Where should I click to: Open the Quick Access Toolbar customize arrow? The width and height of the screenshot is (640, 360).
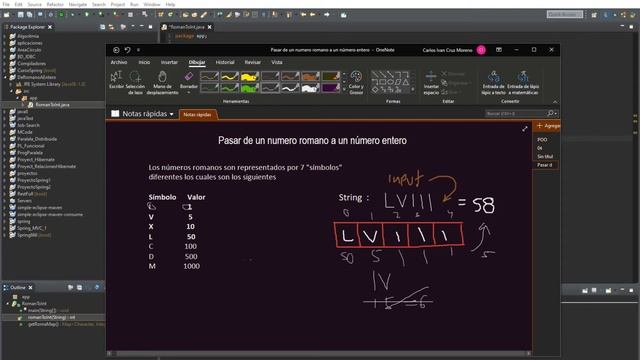pos(138,50)
